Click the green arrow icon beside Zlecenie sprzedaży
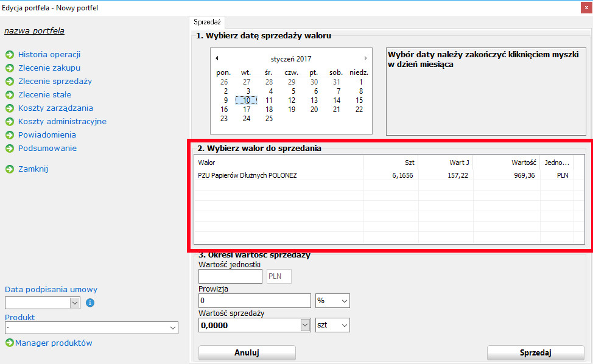593x364 pixels. (x=9, y=82)
